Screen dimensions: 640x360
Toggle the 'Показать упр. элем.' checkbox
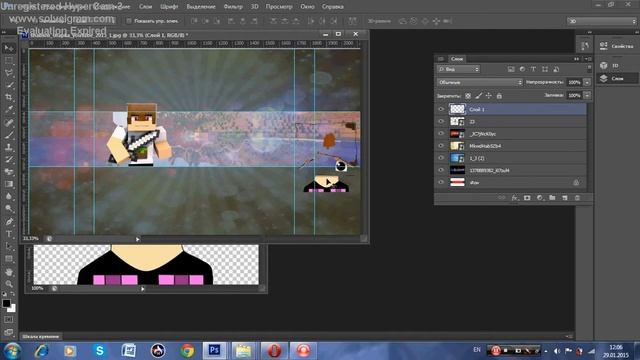(129, 21)
